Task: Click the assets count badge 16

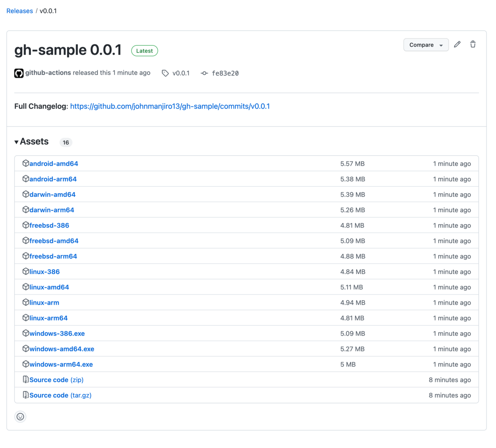Action: 66,142
